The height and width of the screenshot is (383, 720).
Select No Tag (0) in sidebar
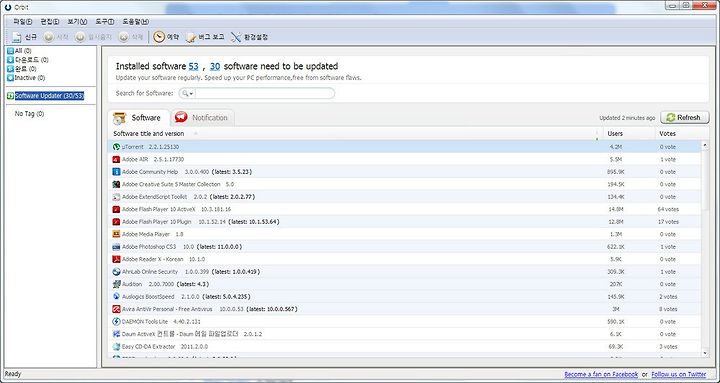[29, 113]
